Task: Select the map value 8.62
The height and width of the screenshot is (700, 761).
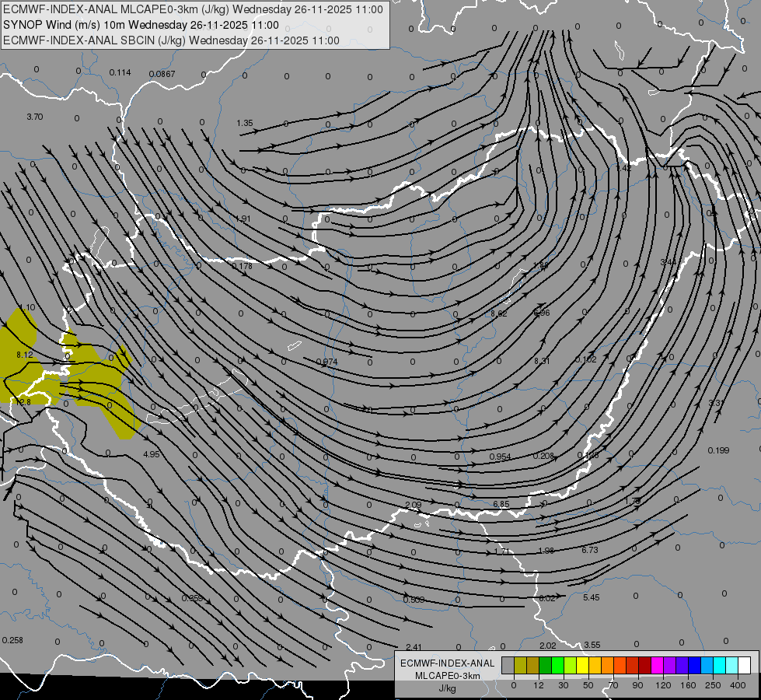Action: 499,313
